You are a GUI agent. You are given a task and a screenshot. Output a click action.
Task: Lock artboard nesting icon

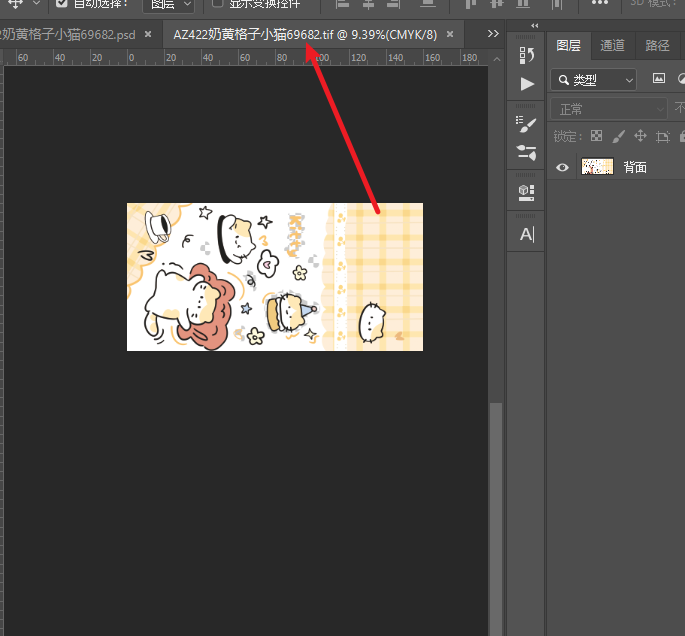coord(663,137)
